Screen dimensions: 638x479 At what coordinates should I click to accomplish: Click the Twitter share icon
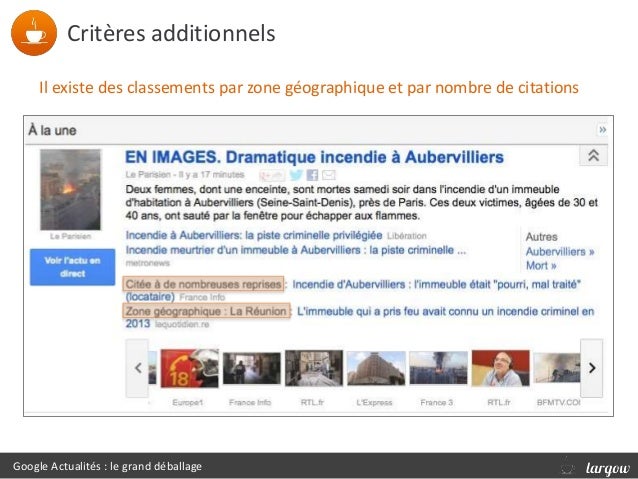coord(296,175)
